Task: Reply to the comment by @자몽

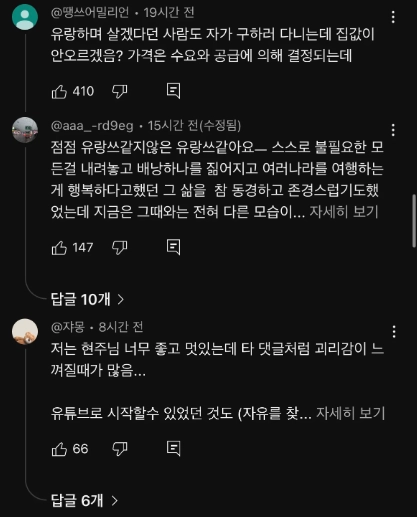Action: pyautogui.click(x=173, y=448)
